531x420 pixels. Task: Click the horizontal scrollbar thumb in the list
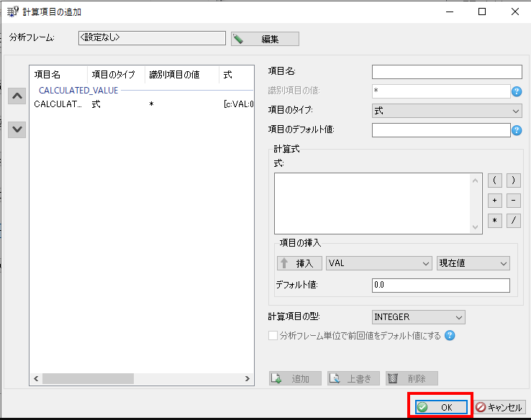click(x=88, y=378)
